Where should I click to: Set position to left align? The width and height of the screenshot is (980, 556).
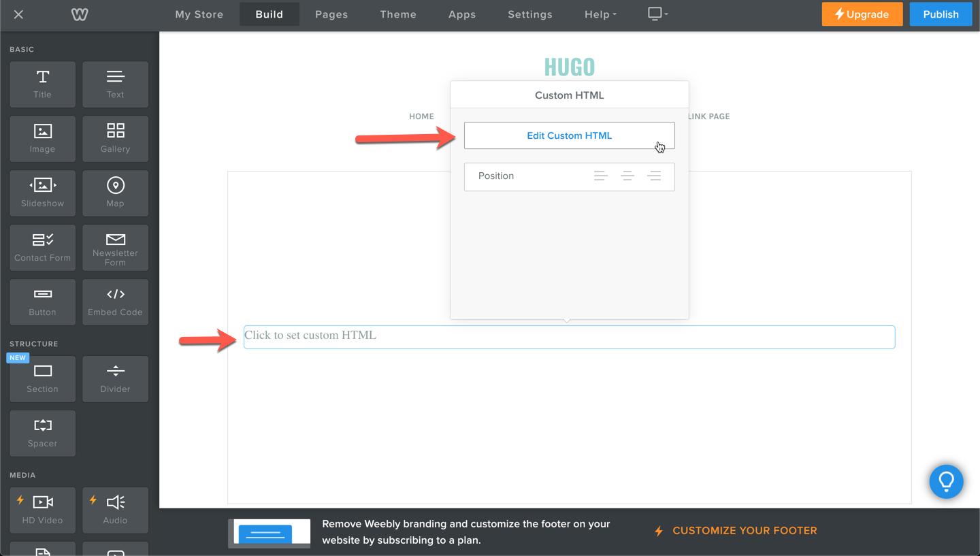click(x=600, y=176)
